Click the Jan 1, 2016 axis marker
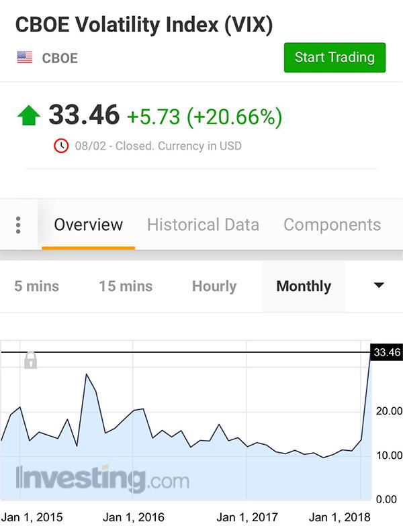Viewport: 403px width, 532px height. (133, 517)
